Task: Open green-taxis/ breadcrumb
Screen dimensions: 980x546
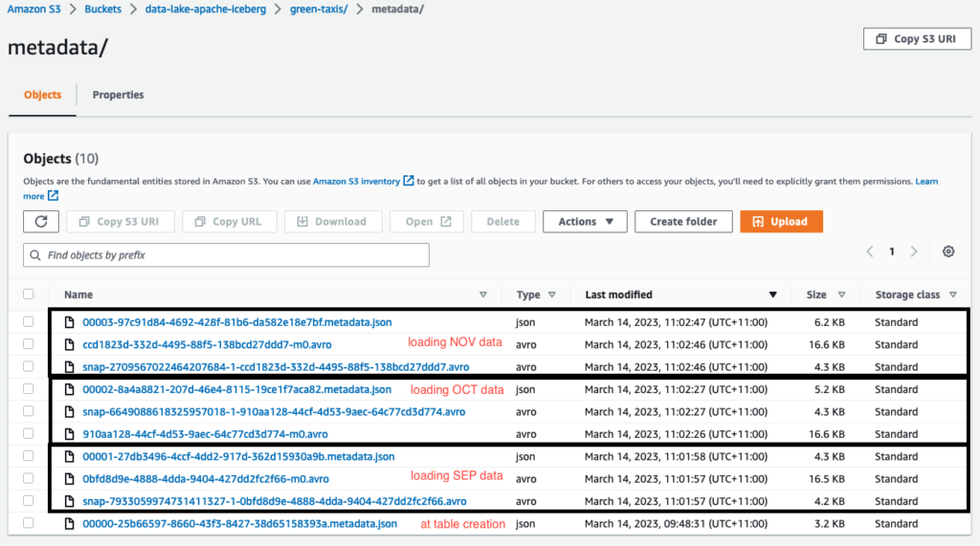Action: point(319,10)
